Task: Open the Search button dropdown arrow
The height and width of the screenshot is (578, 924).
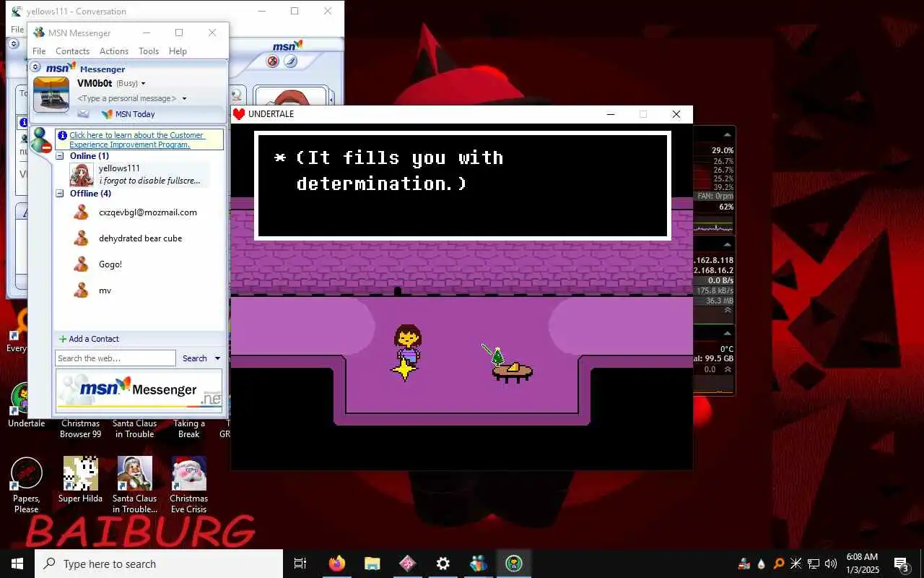Action: (217, 358)
